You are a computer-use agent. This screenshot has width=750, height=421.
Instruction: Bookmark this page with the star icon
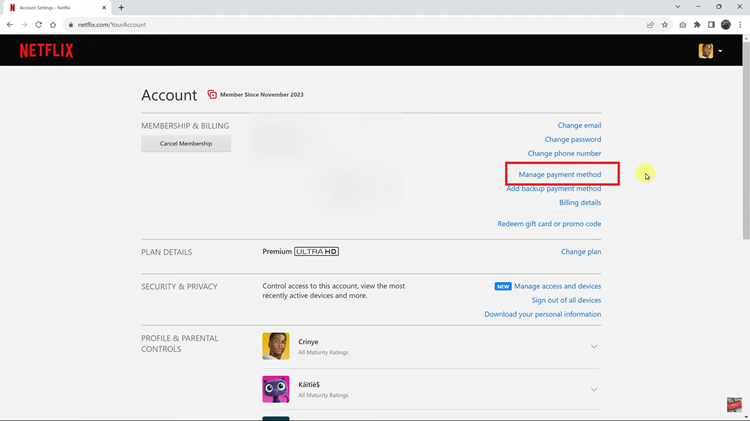click(x=664, y=25)
